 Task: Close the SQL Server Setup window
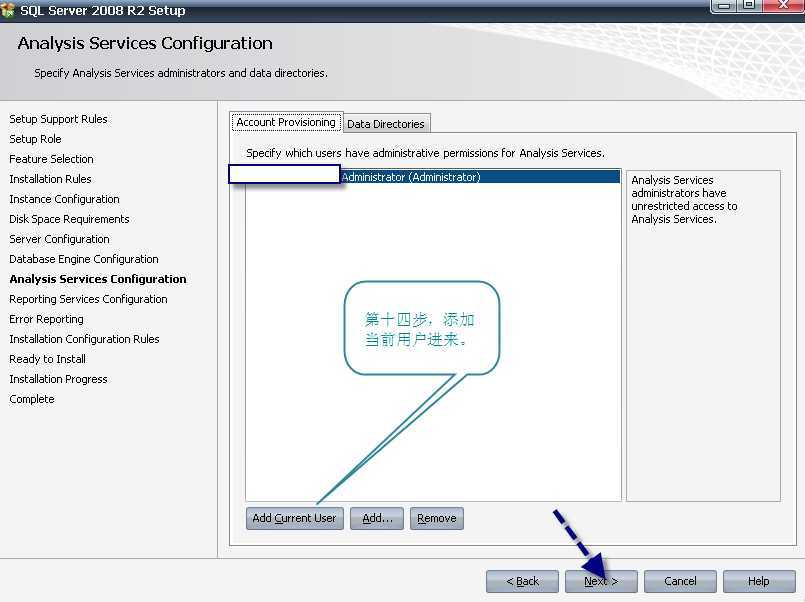(783, 5)
